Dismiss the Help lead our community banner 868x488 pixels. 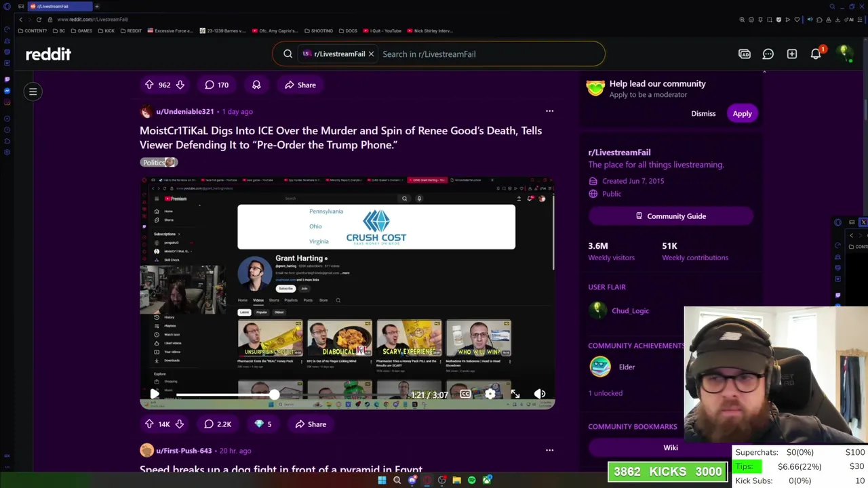[703, 113]
